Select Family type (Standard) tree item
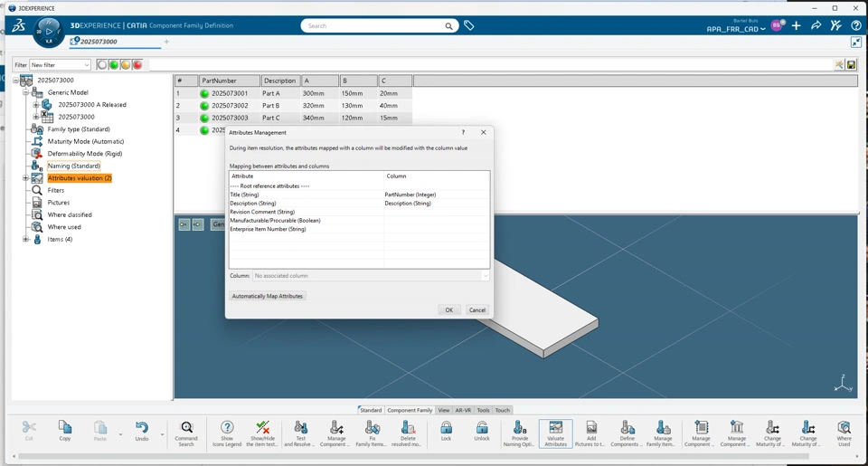Image resolution: width=868 pixels, height=466 pixels. click(x=79, y=129)
